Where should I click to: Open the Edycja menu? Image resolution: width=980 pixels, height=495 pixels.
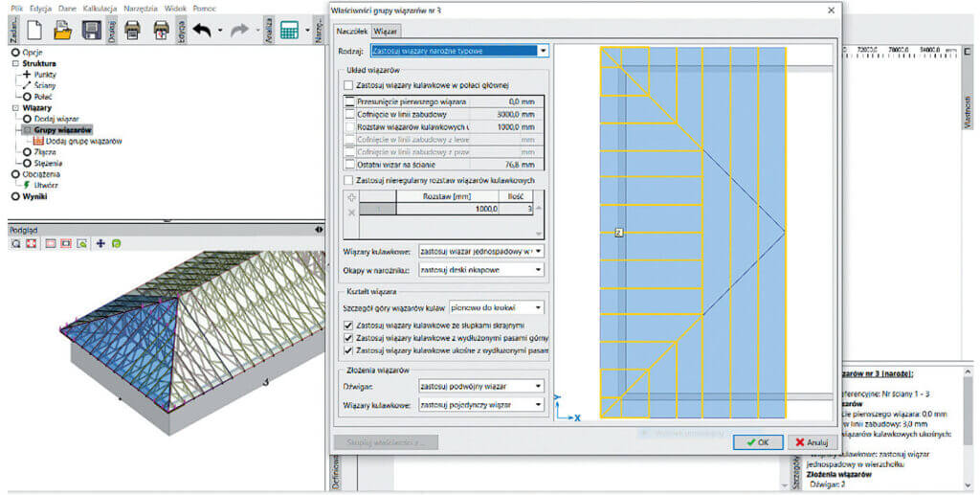40,9
